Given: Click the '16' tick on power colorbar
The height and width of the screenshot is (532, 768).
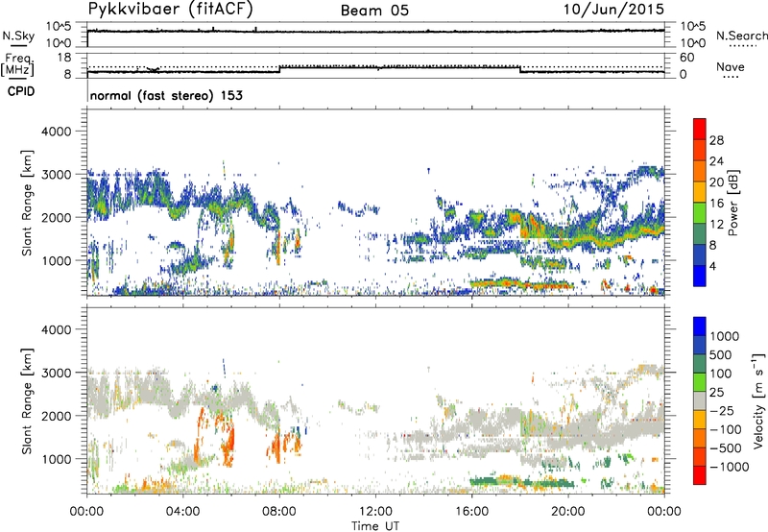Looking at the screenshot, I should 716,204.
